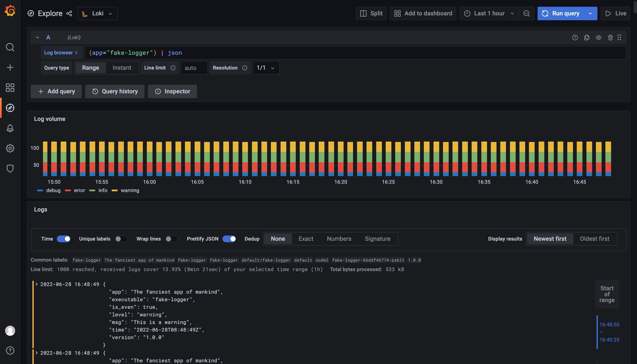Click the 'node2' common label
Screen dimensions: 637x364
(322, 260)
